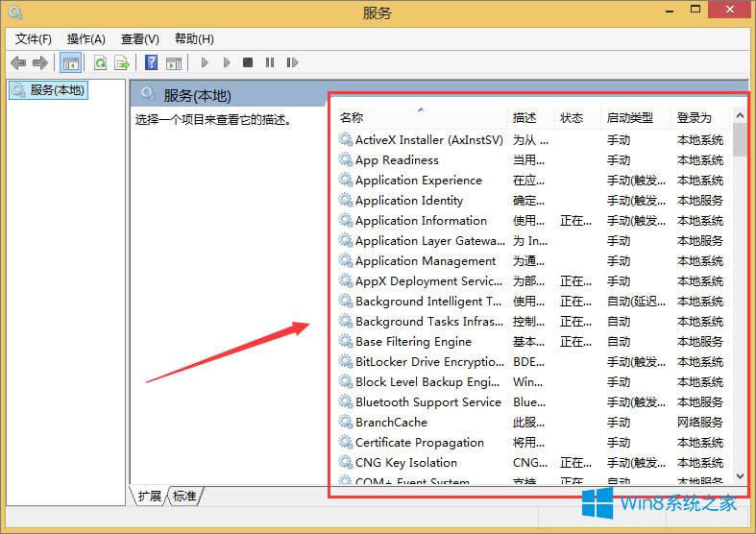The image size is (756, 534).
Task: Click the Export list toolbar icon
Action: (x=122, y=62)
